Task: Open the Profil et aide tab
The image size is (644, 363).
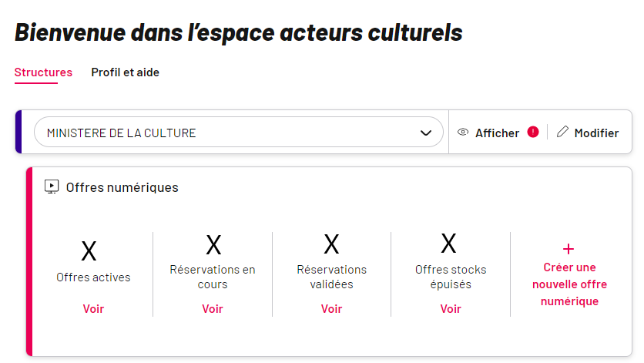Action: coord(126,72)
